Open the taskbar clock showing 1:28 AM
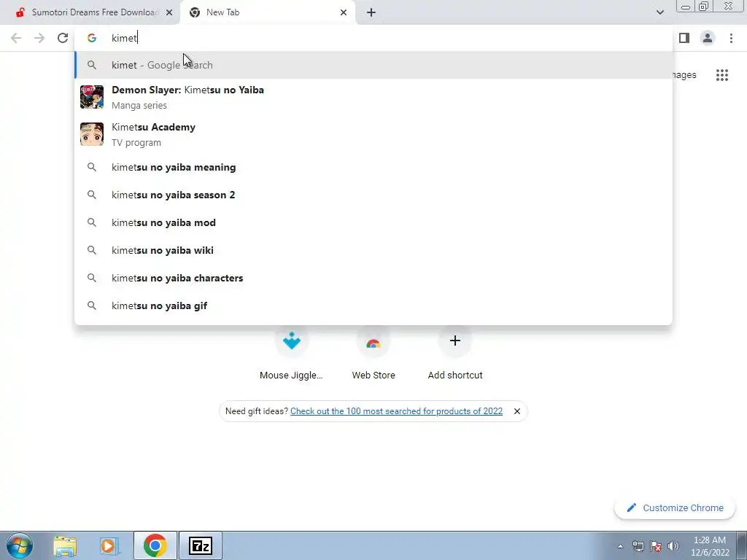This screenshot has height=560, width=747. coord(710,546)
